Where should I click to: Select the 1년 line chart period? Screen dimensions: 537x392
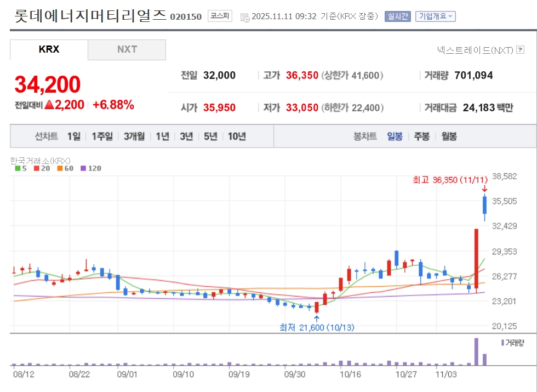(163, 137)
